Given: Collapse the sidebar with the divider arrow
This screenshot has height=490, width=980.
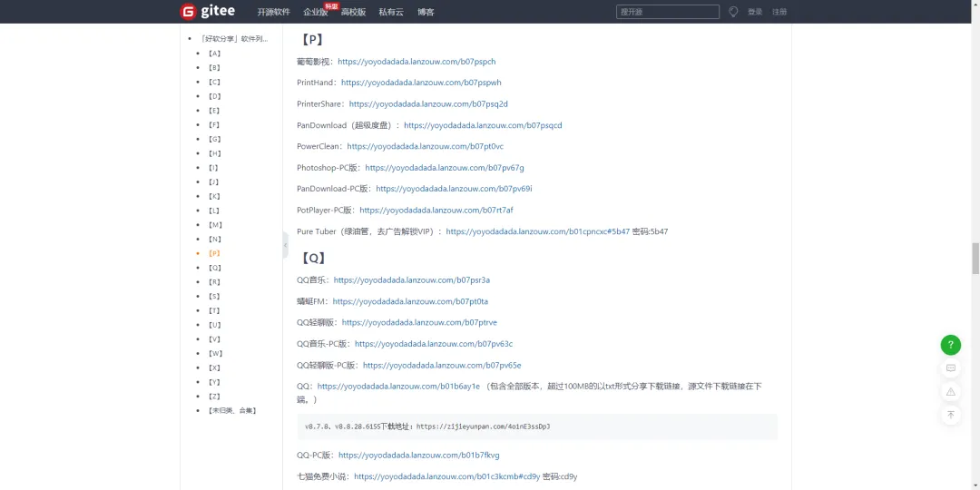Looking at the screenshot, I should (x=286, y=245).
